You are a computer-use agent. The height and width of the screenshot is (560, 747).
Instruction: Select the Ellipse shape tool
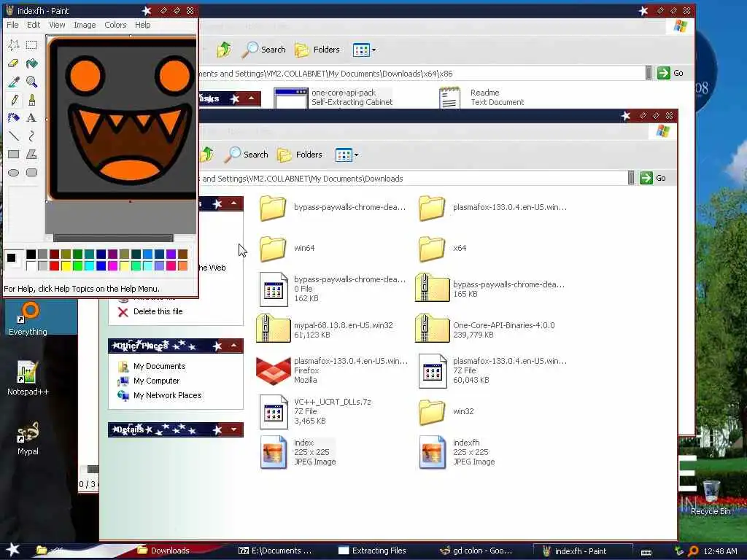point(13,172)
